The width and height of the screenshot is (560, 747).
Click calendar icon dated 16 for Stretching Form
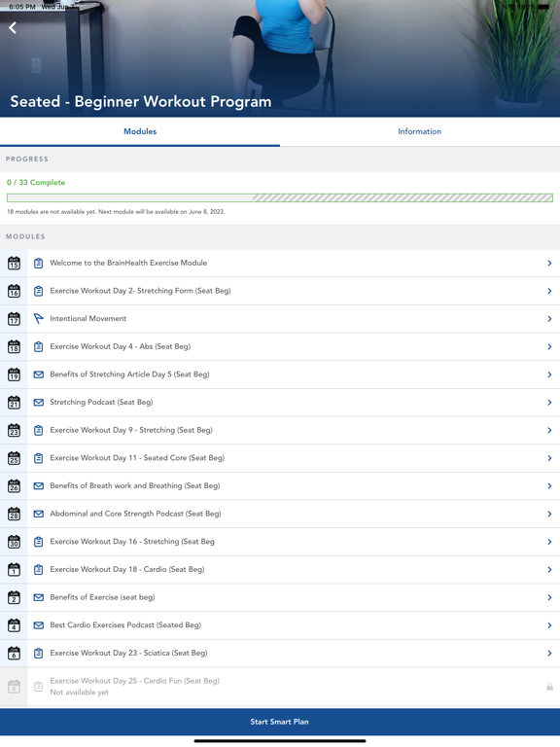pyautogui.click(x=14, y=291)
